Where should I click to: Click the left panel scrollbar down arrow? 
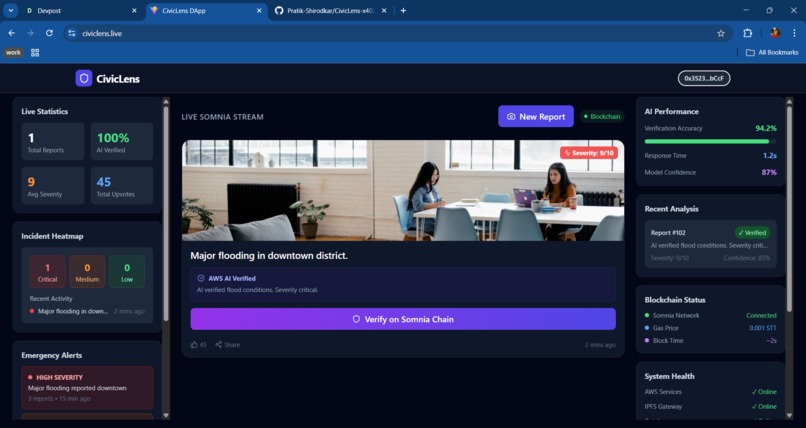166,415
